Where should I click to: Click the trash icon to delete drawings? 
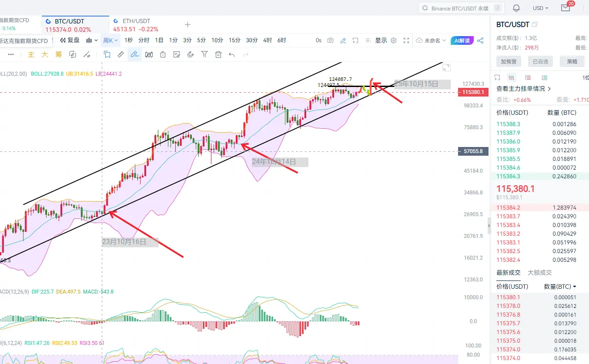218,54
